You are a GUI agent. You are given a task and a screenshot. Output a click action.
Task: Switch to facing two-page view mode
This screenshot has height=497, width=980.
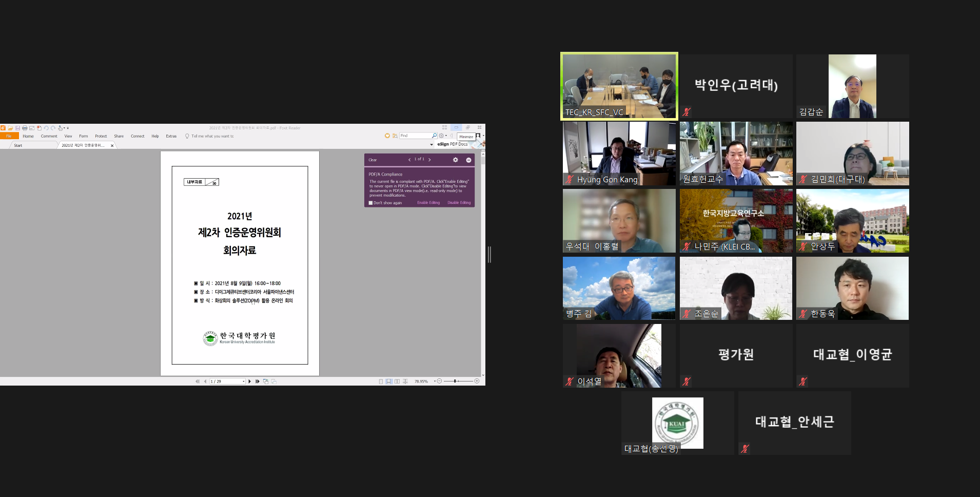[x=397, y=381]
